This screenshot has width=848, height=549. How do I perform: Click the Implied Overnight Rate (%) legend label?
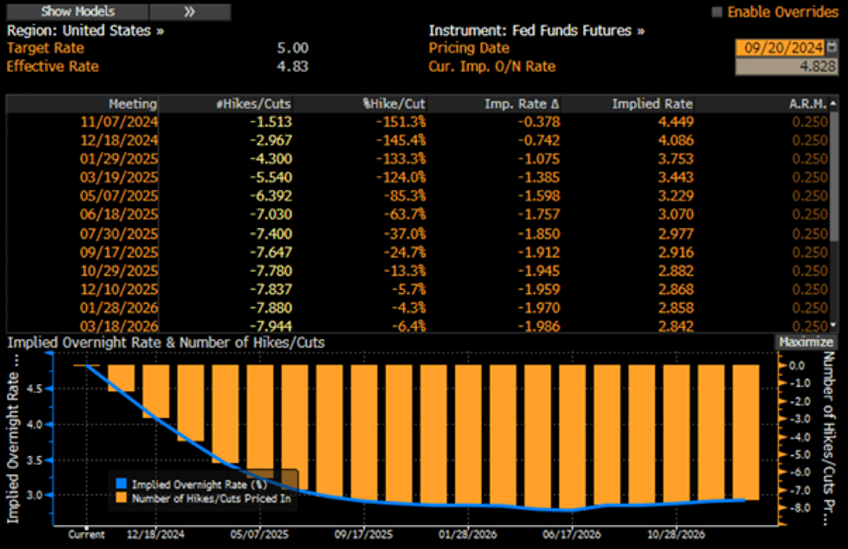pos(200,485)
